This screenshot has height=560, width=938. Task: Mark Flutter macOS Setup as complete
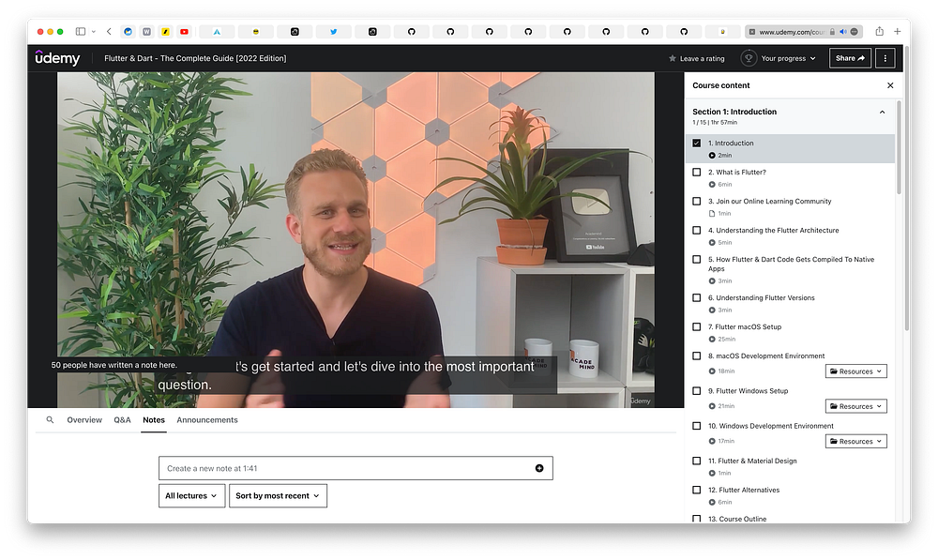[x=696, y=327]
